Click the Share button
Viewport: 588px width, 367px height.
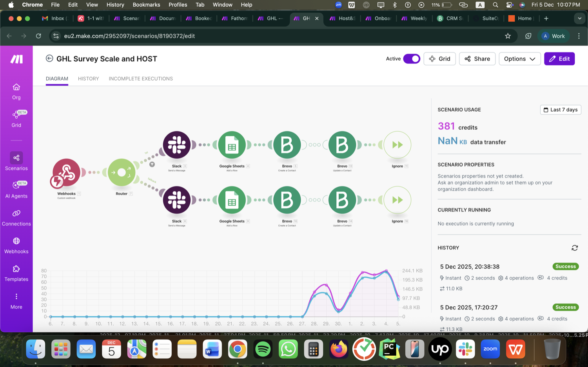tap(477, 59)
